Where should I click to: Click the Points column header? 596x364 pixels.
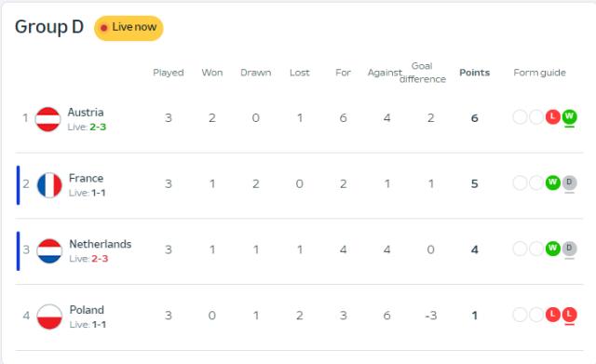point(474,73)
